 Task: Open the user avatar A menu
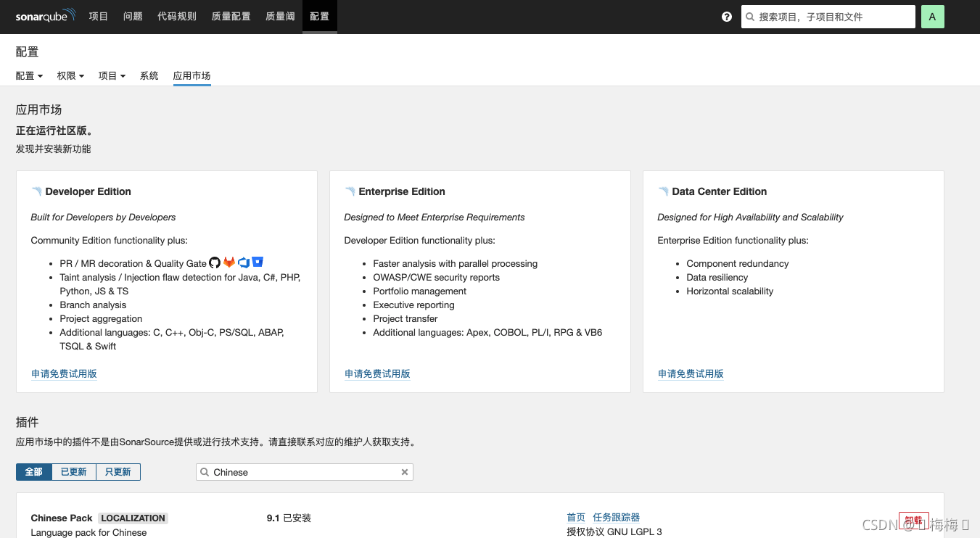pos(932,17)
